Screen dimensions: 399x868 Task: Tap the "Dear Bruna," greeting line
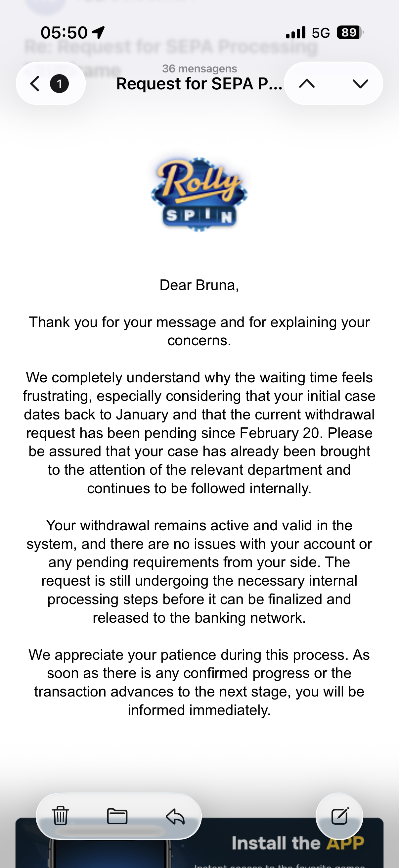coord(199,285)
